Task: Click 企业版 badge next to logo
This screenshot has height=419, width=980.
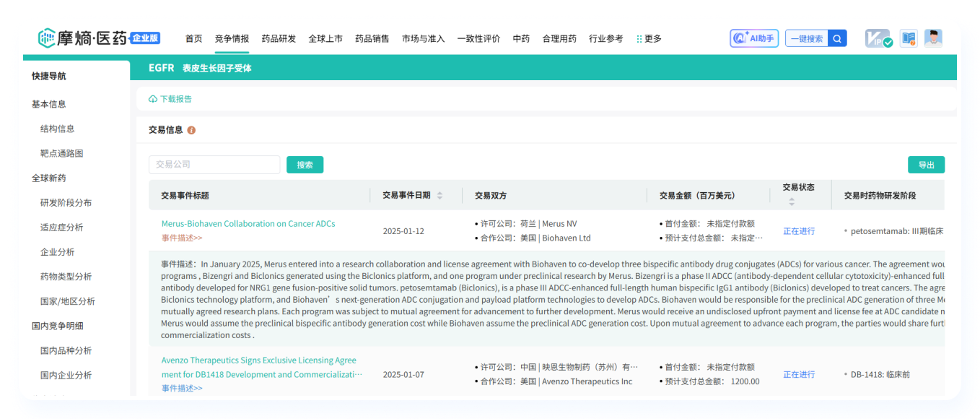Action: point(145,38)
